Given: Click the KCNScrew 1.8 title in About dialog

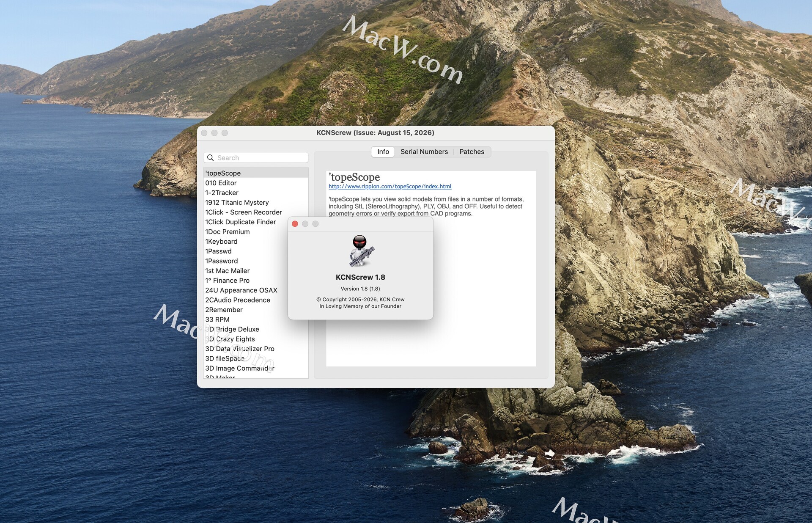Looking at the screenshot, I should tap(360, 277).
